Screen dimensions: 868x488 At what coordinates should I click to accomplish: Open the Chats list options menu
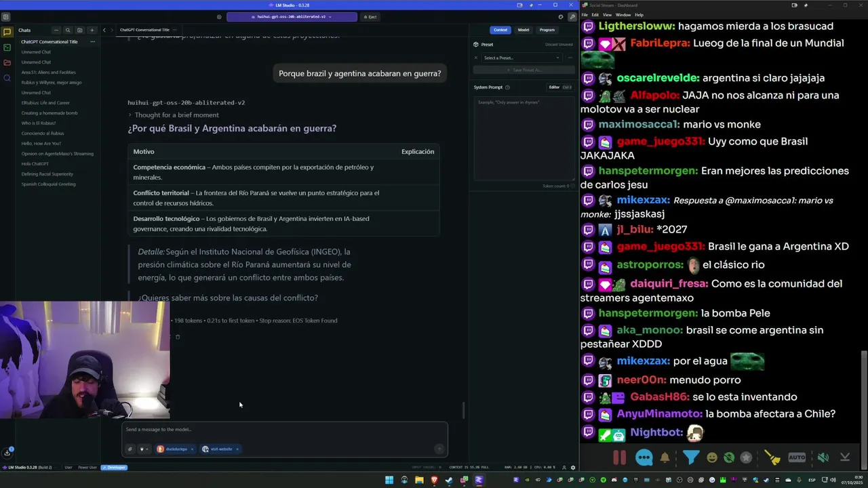56,30
